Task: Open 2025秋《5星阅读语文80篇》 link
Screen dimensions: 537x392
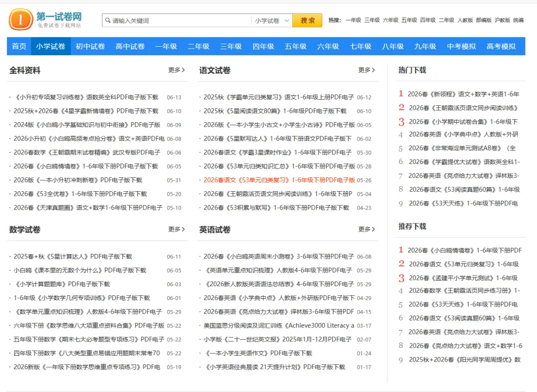Action: [275, 111]
